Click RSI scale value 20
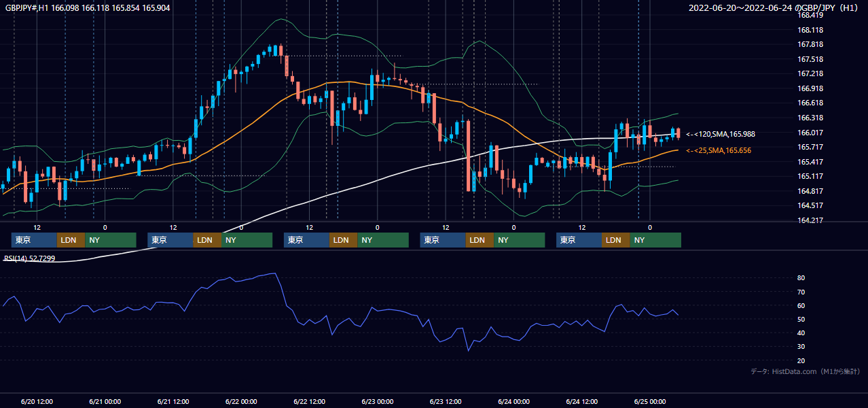This screenshot has height=408, width=868. [801, 360]
